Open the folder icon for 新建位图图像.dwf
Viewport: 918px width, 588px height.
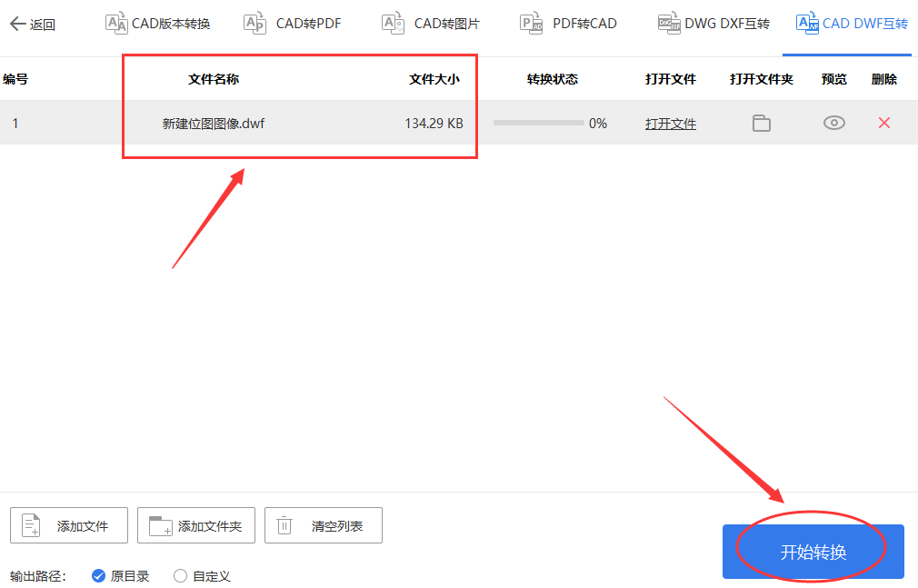click(x=761, y=123)
